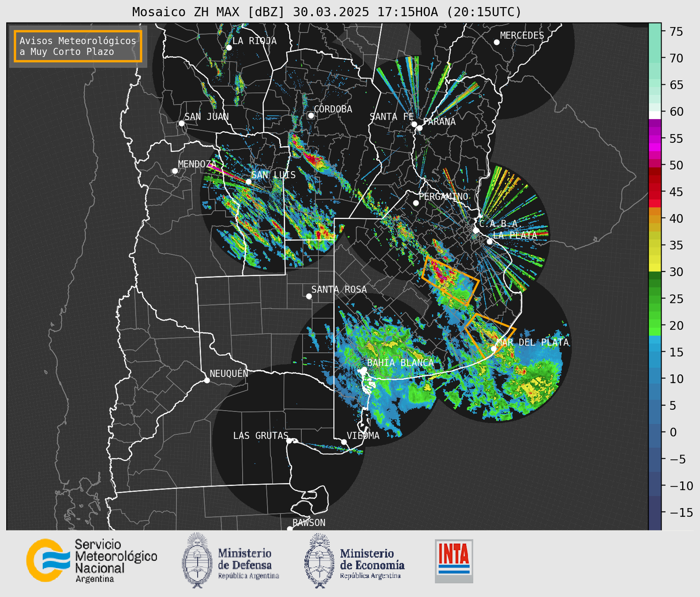700x597 pixels.
Task: Click the Pergamino city marker dot
Action: (x=416, y=203)
